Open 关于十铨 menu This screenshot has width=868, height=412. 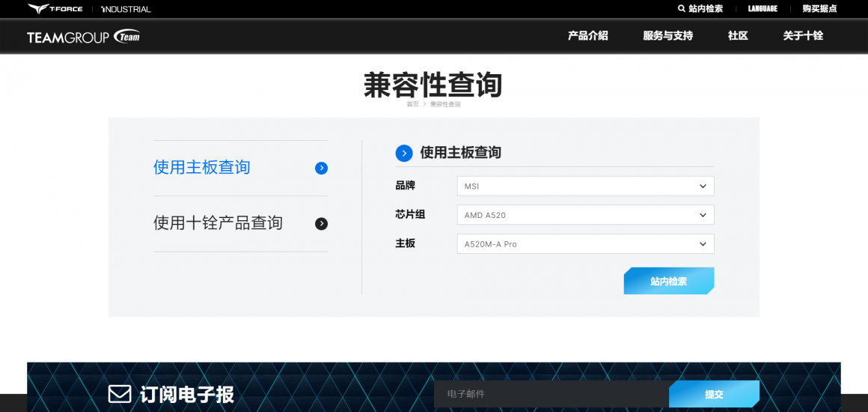(x=803, y=36)
